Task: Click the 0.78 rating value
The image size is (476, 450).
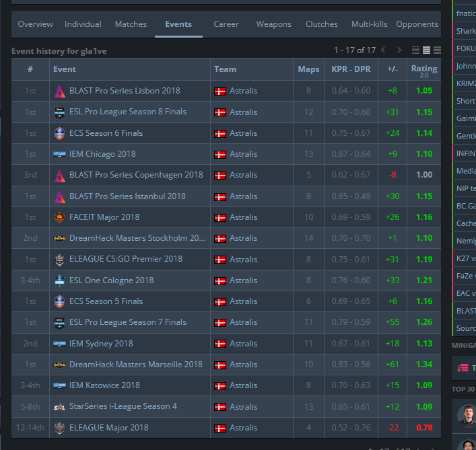Action: (x=424, y=428)
